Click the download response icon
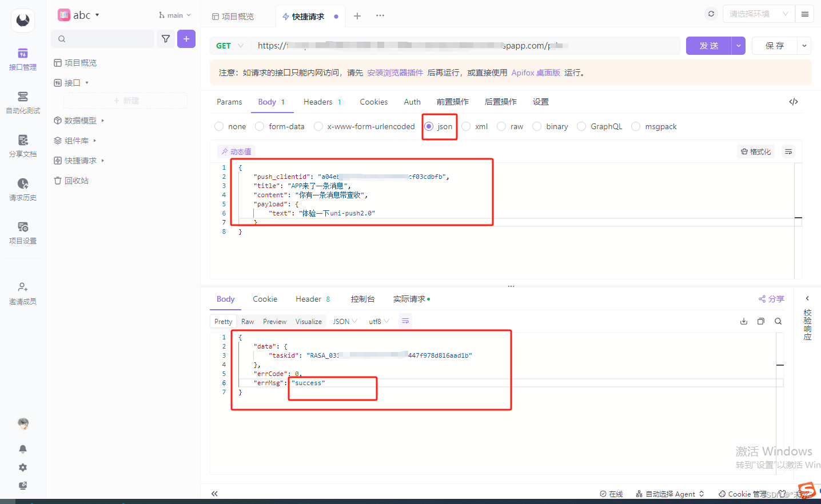Viewport: 821px width, 504px height. [743, 321]
